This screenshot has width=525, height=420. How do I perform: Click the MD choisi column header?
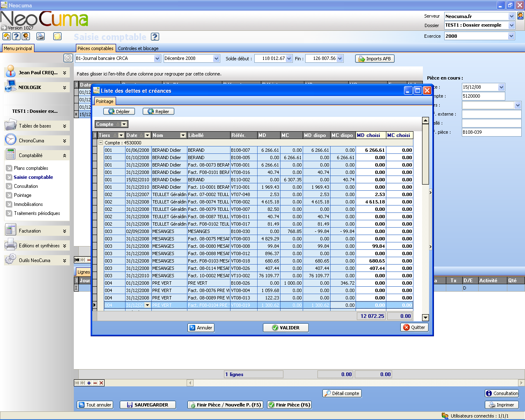370,135
